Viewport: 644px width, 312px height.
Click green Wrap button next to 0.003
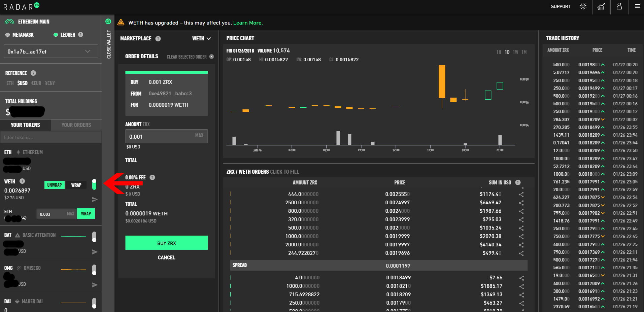[86, 214]
